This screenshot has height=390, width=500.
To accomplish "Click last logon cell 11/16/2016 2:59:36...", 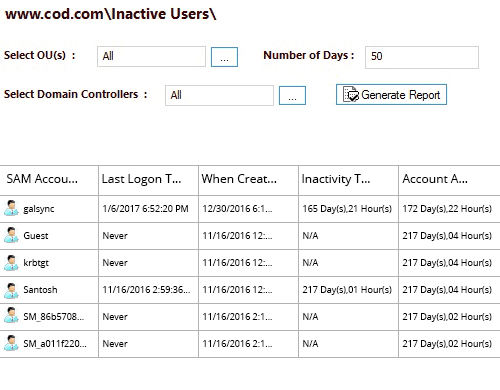I will tap(146, 290).
